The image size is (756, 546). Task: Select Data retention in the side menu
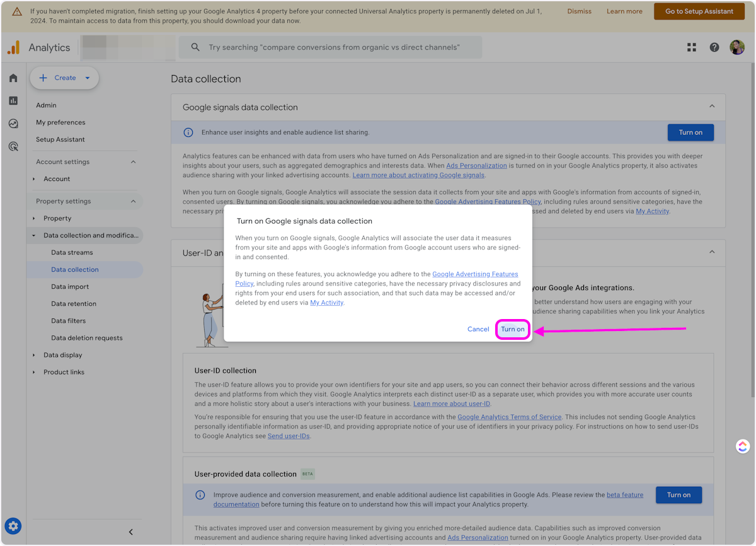74,303
